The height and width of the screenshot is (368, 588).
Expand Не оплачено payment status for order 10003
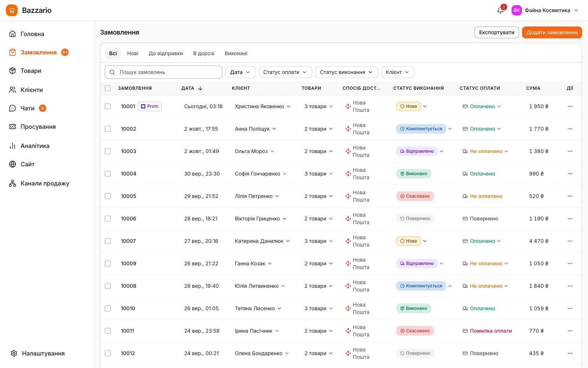[485, 151]
